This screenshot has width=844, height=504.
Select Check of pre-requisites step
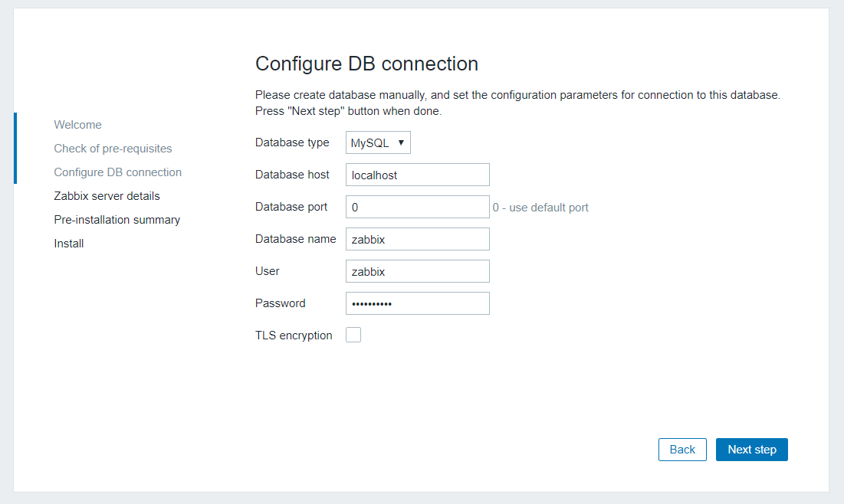point(113,149)
